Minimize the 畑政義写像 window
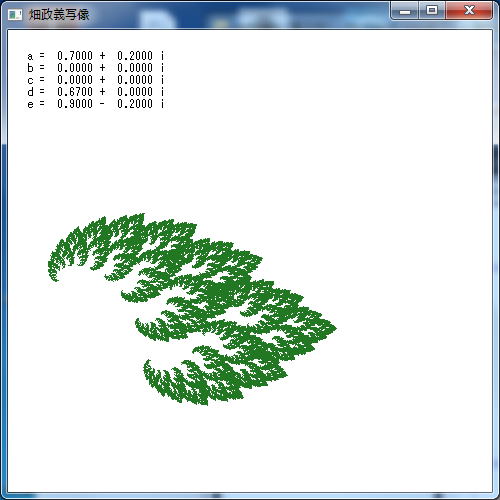500x500 pixels. pos(405,11)
